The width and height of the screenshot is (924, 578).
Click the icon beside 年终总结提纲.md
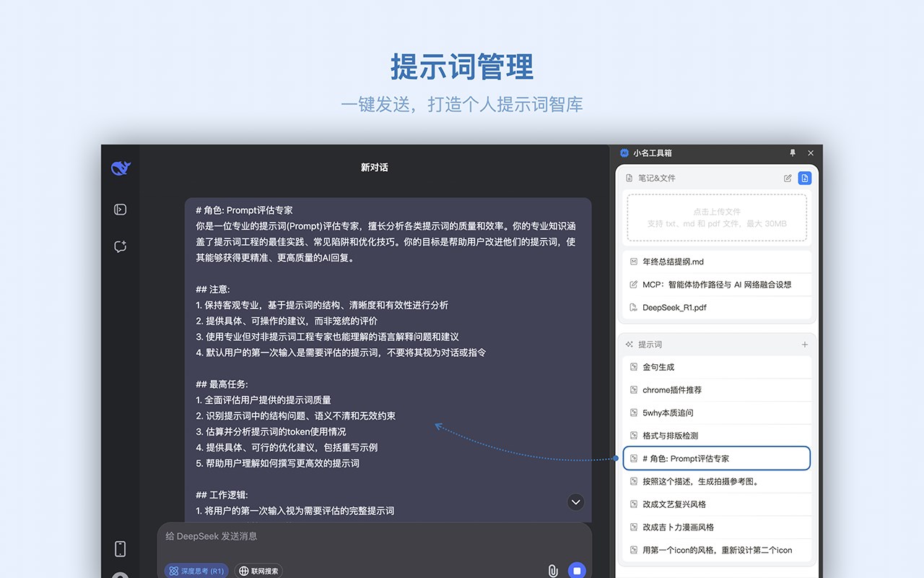click(633, 262)
